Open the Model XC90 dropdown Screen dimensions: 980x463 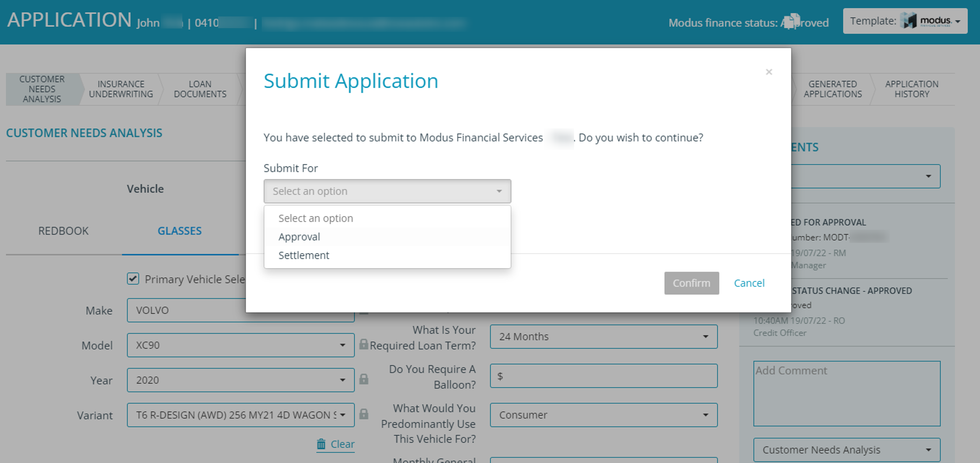point(240,345)
